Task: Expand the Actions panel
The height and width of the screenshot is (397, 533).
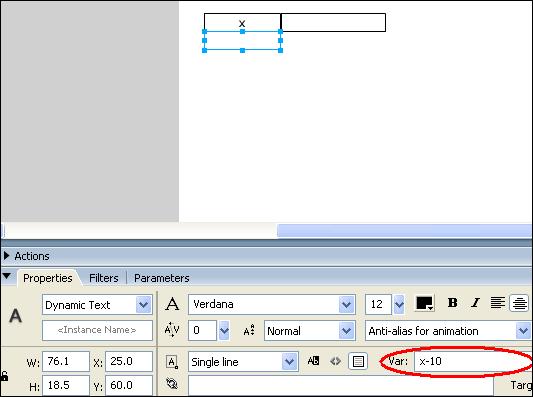Action: point(7,256)
